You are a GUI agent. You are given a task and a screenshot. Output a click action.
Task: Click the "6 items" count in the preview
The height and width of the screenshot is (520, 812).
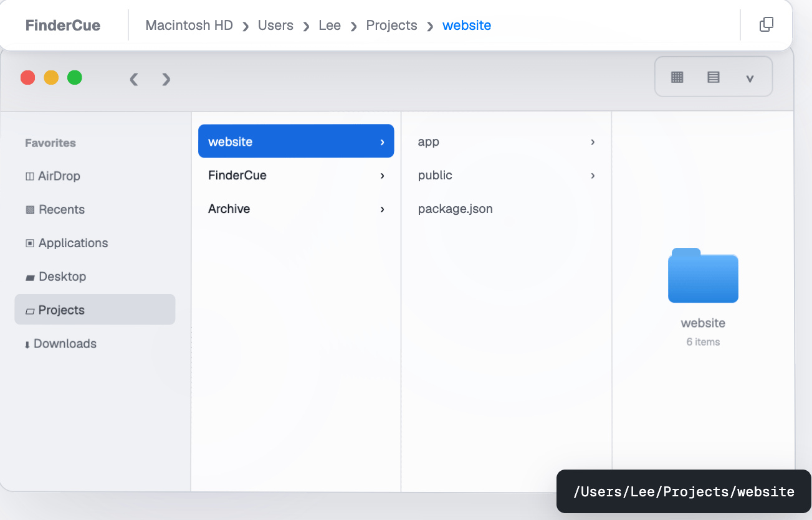pyautogui.click(x=703, y=342)
